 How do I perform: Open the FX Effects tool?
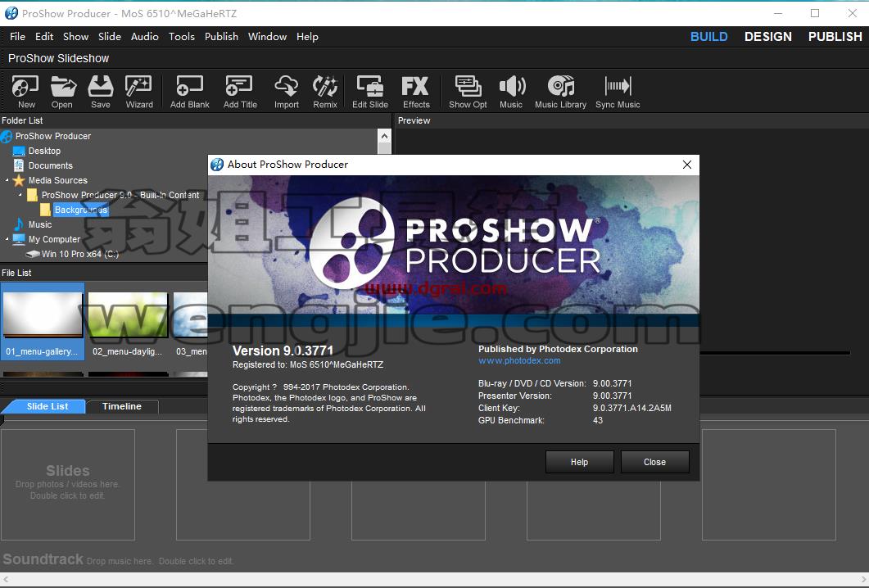(x=415, y=92)
